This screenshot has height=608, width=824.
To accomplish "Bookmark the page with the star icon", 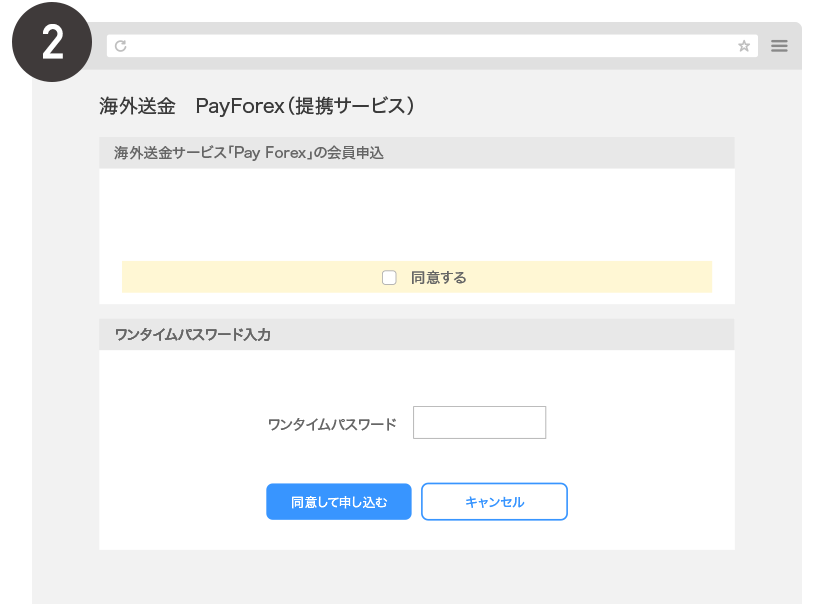I will pyautogui.click(x=744, y=46).
